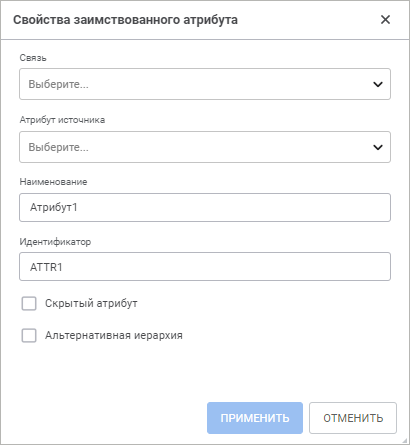Click the Связь field label
The height and width of the screenshot is (445, 410).
(33, 58)
